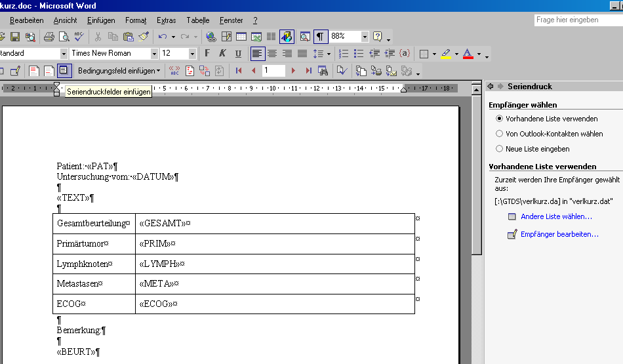The width and height of the screenshot is (623, 364).
Task: Click the 'Empfänger bearbeiten...' link
Action: point(559,234)
